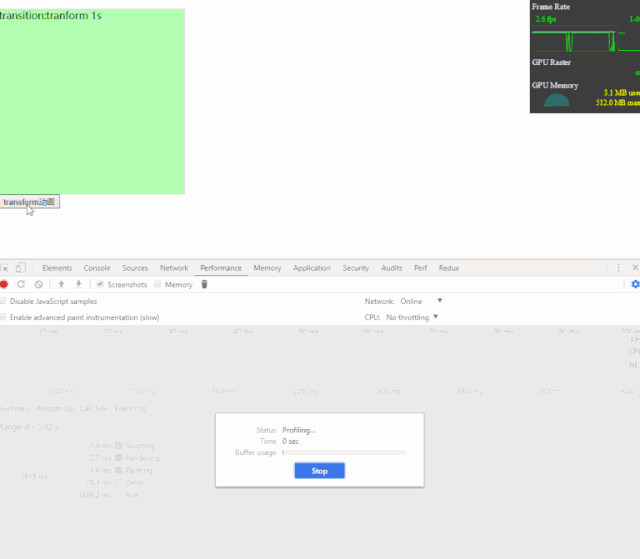Click the save profile download arrow

[x=79, y=284]
